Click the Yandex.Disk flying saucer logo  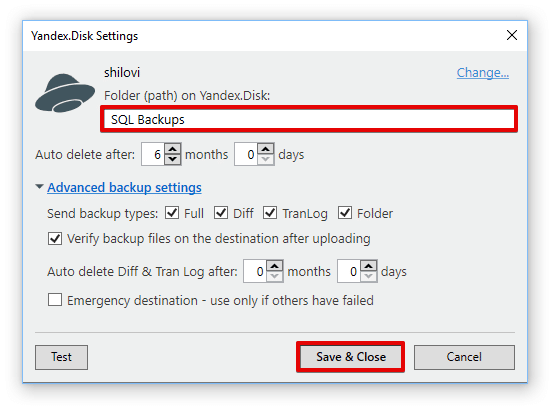pyautogui.click(x=65, y=93)
